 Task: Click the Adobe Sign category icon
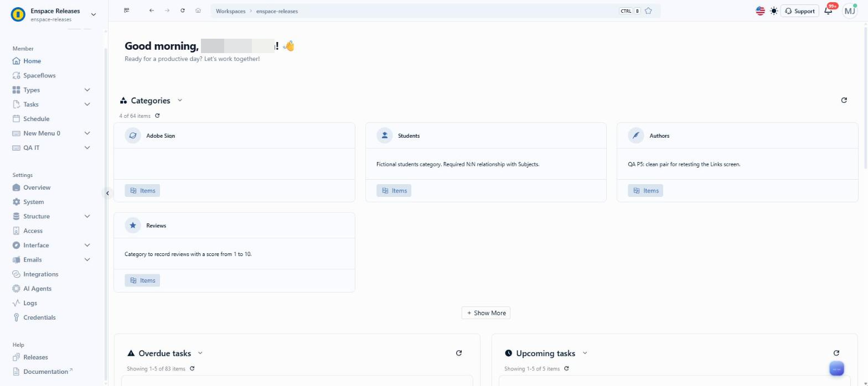tap(133, 135)
